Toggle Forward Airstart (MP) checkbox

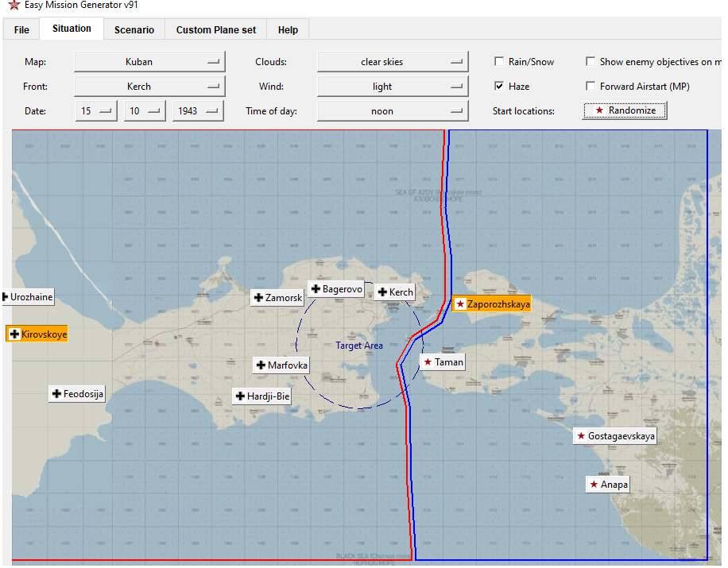tap(591, 87)
